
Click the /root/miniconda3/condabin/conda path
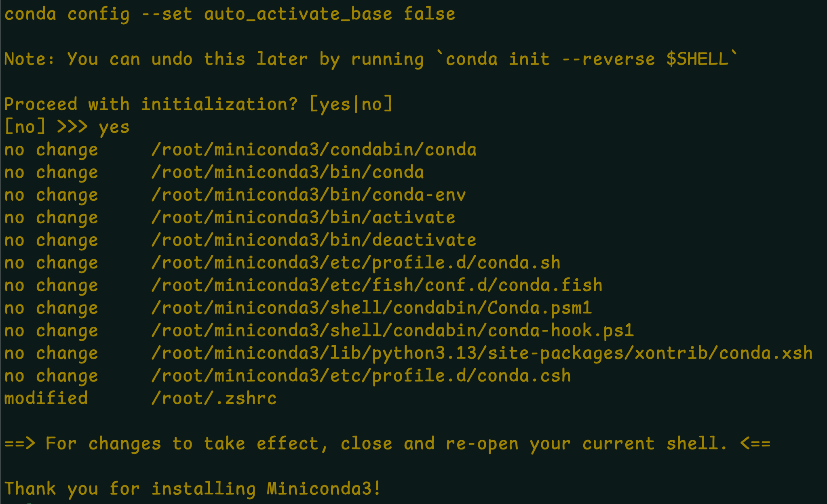click(x=314, y=150)
